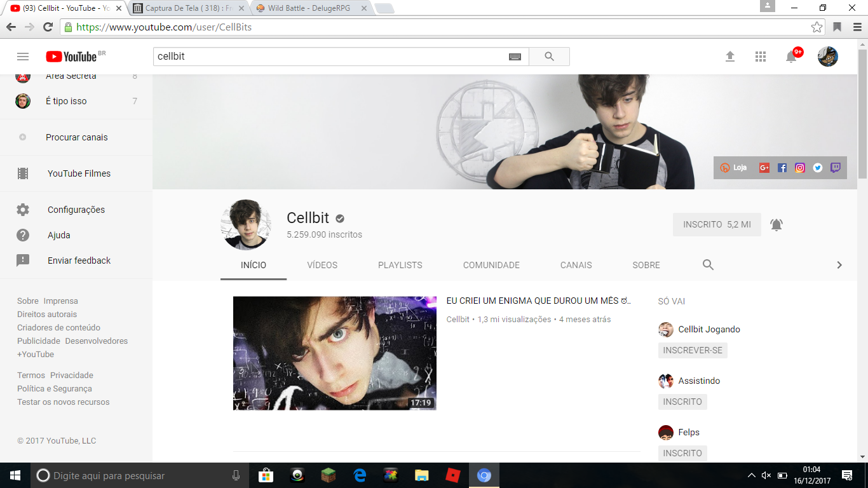
Task: Switch to the Wild Battle - DelugeRPG tab
Action: [x=312, y=8]
